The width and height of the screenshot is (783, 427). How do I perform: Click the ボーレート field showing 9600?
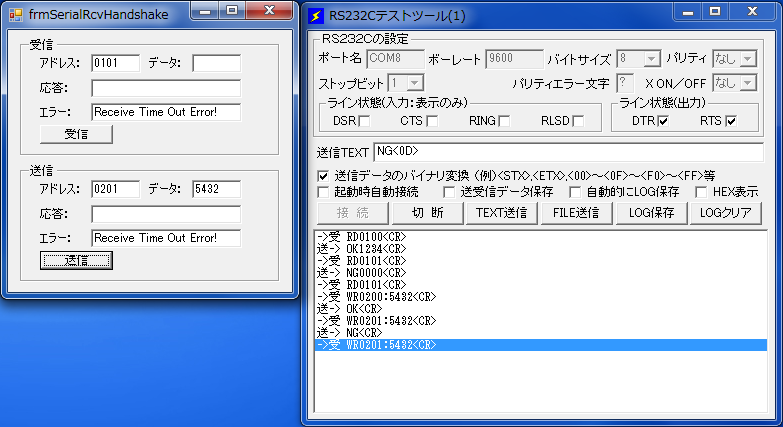(514, 59)
